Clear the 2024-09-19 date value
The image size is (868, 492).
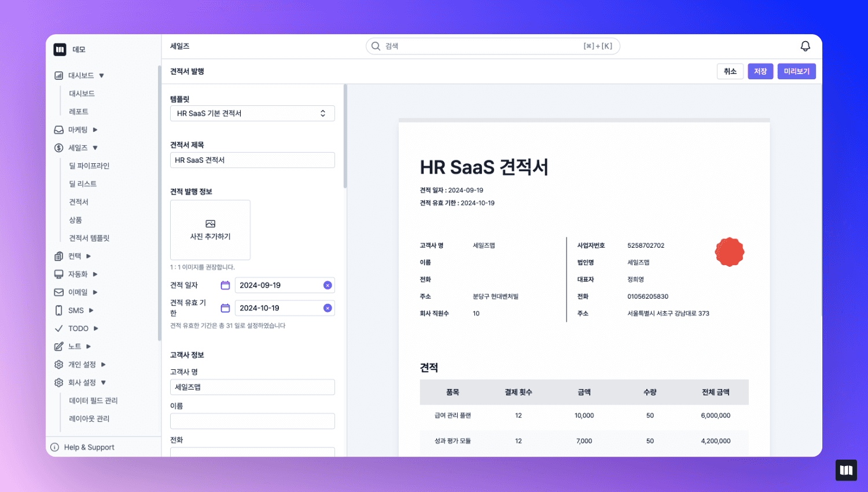click(328, 285)
